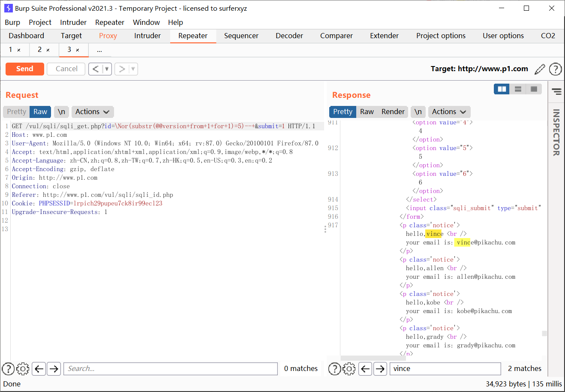Open the Repeater menu in menu bar
This screenshot has width=565, height=392.
[x=110, y=23]
